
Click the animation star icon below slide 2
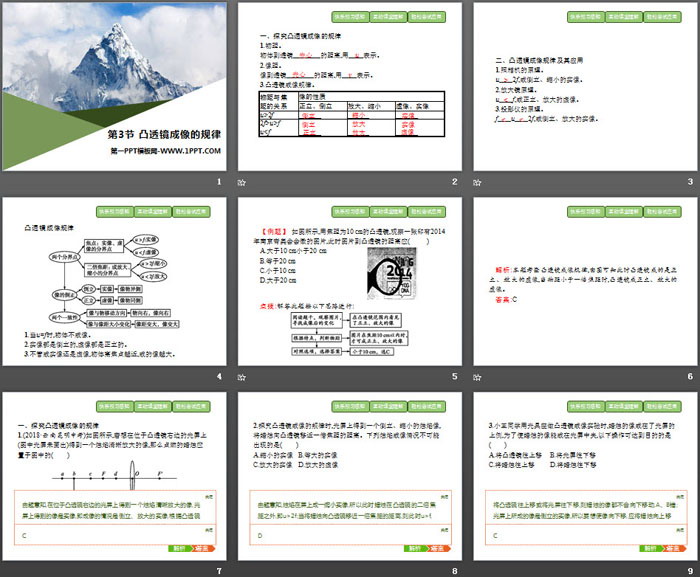pyautogui.click(x=240, y=182)
